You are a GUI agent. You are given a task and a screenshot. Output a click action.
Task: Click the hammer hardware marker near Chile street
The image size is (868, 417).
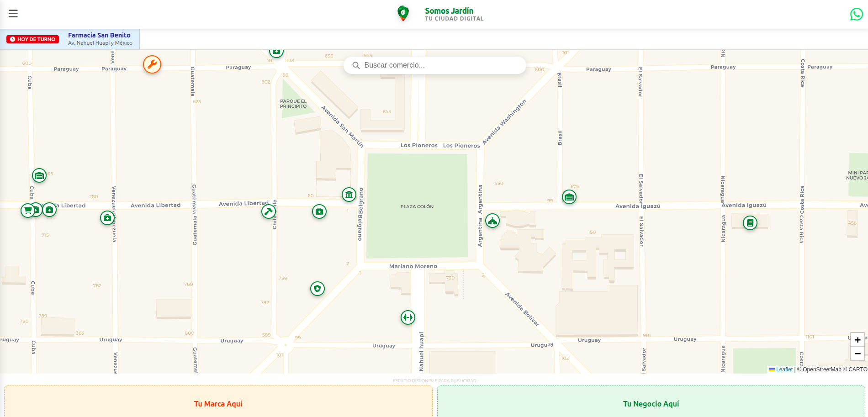[268, 211]
